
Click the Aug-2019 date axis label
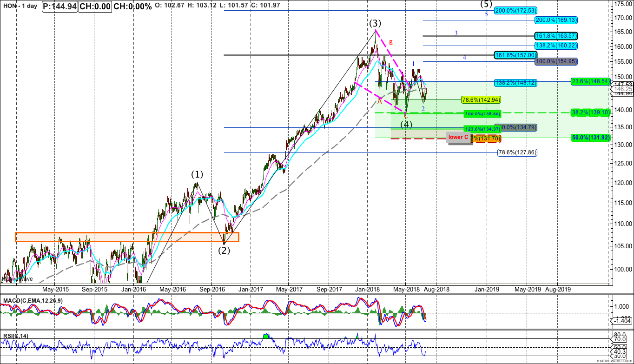557,289
